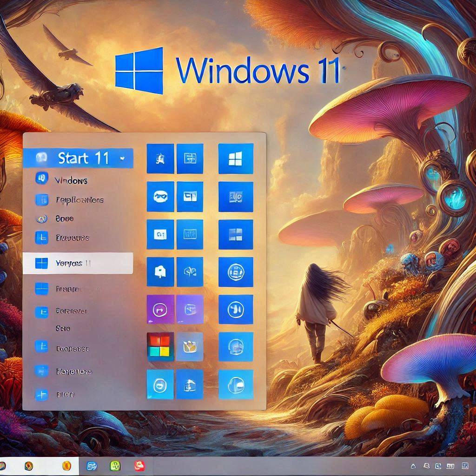Open the white bag-shaped icon tile
Screen dimensions: 476x476
click(160, 271)
